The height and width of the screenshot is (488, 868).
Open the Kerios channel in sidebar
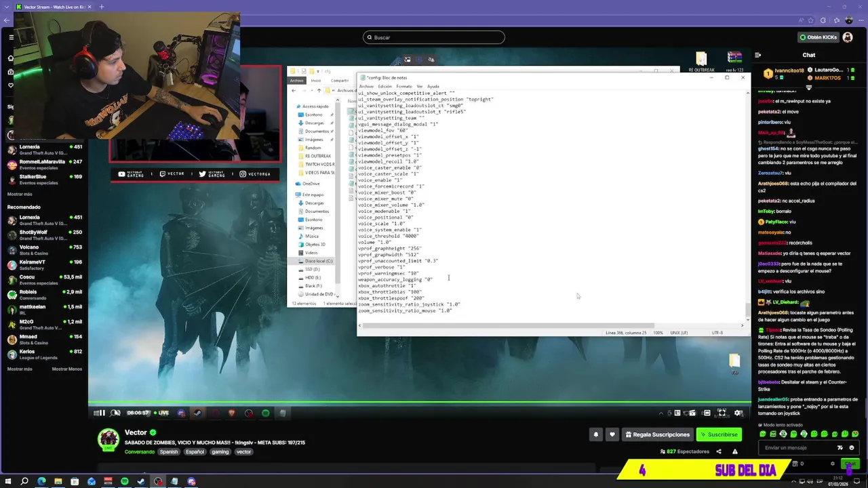tap(44, 354)
